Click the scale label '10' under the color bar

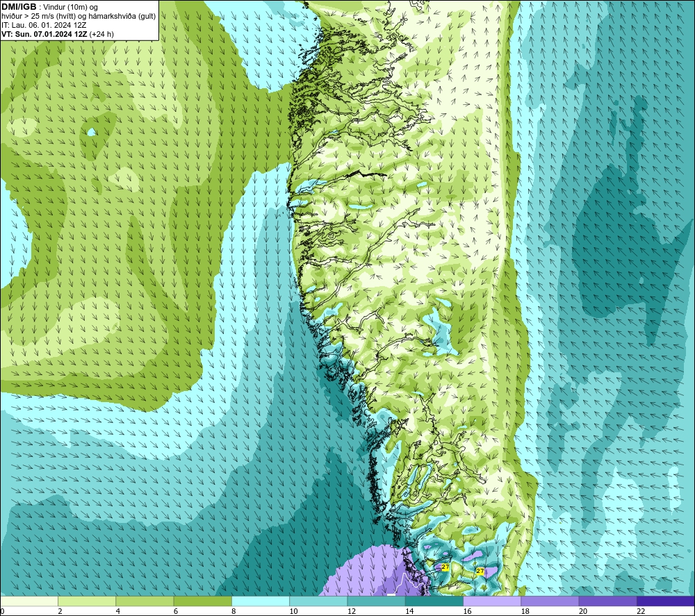tap(294, 611)
